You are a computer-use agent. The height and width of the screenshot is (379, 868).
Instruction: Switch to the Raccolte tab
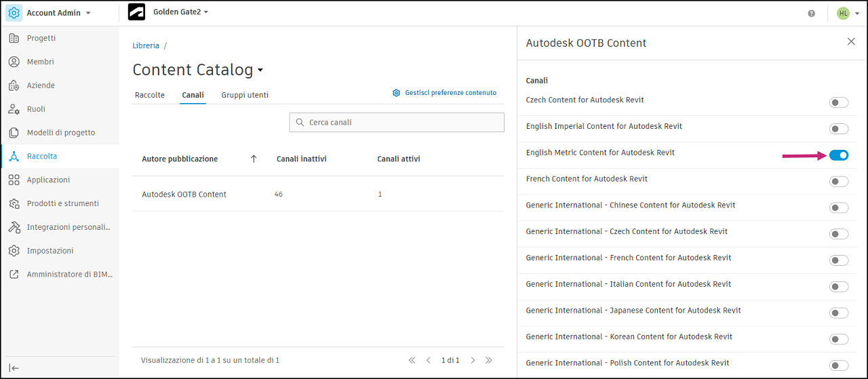[150, 95]
